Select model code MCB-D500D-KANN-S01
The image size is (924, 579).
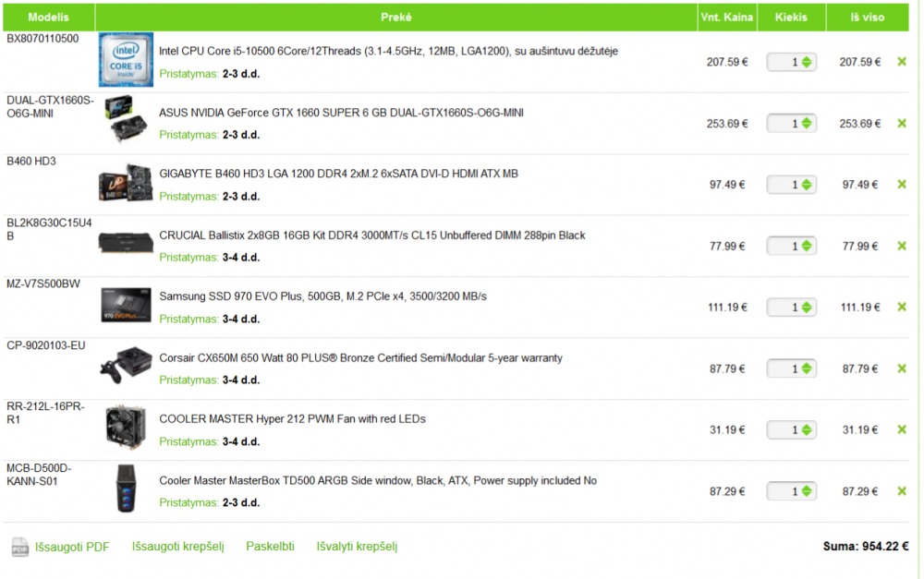point(39,474)
